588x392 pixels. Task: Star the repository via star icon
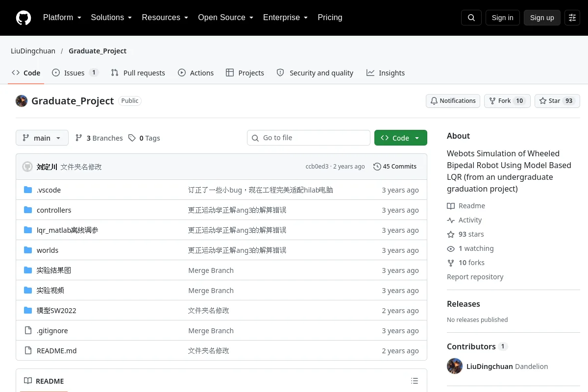(543, 101)
